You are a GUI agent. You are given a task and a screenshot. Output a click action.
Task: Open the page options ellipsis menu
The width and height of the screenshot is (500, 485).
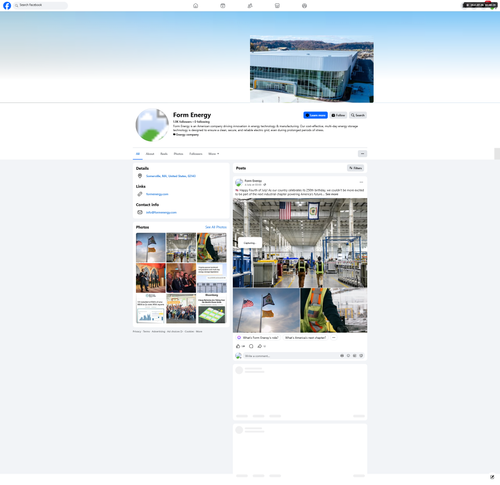coord(362,154)
